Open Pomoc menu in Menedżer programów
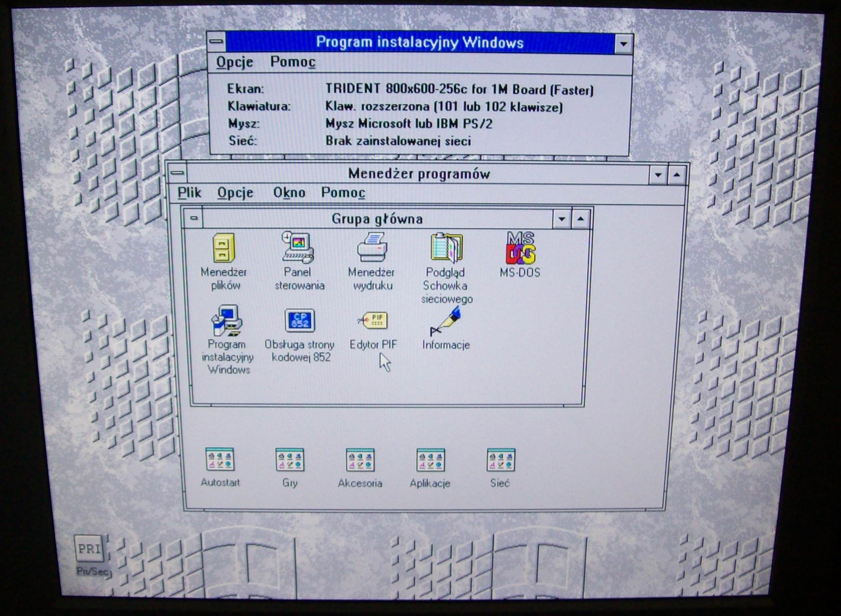The height and width of the screenshot is (616, 841). click(343, 193)
